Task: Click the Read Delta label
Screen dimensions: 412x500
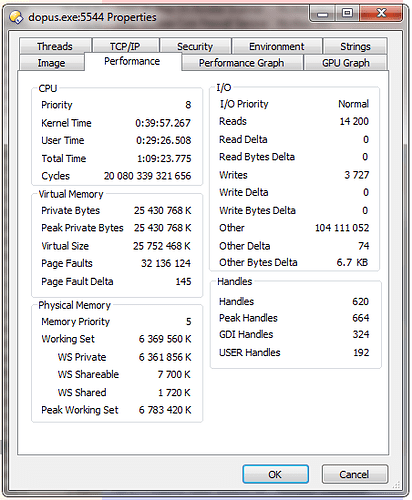Action: click(243, 139)
